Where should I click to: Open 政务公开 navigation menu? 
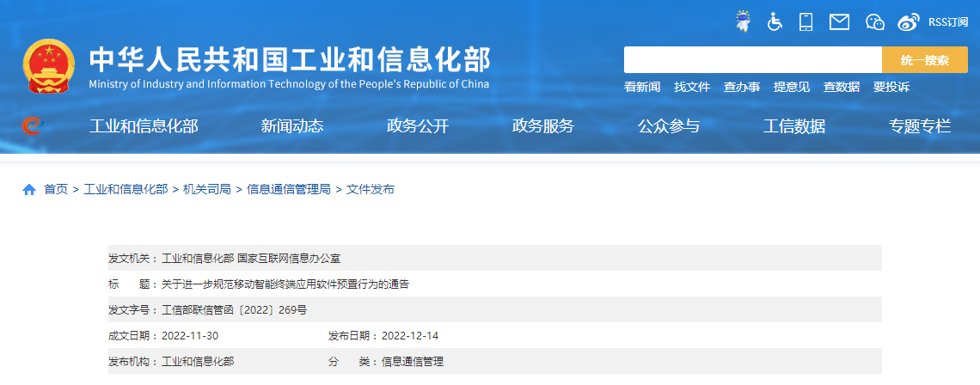[418, 126]
